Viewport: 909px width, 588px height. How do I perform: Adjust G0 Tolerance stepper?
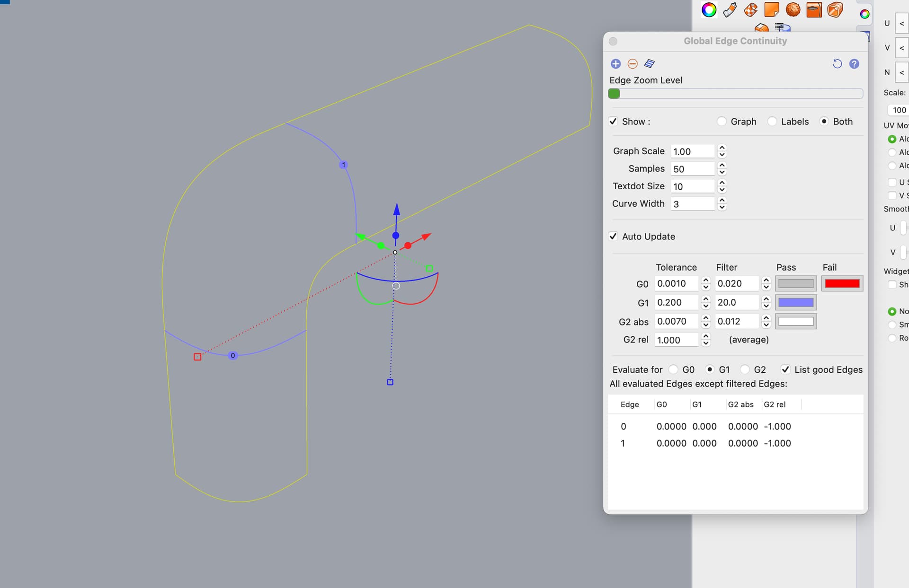[x=706, y=283]
